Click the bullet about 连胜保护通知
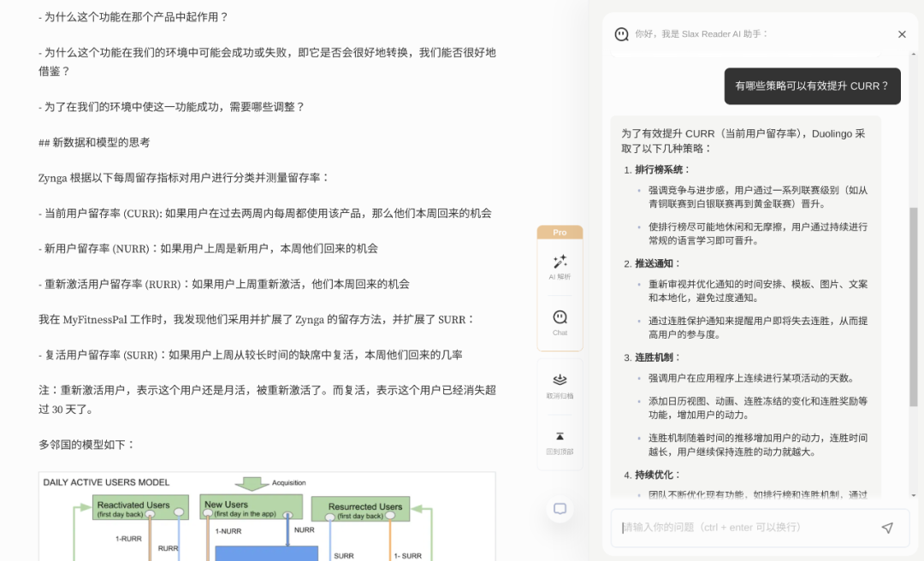924x561 pixels. [758, 328]
